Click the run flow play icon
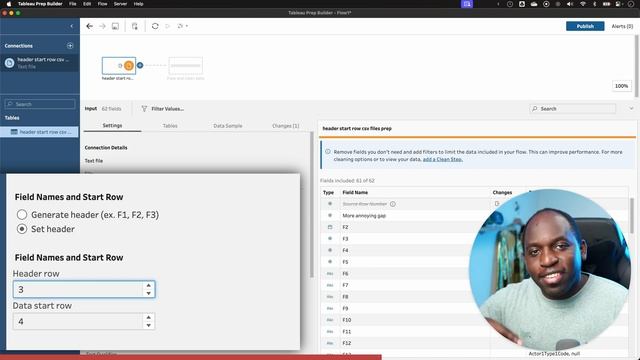This screenshot has width=640, height=360. 167,26
